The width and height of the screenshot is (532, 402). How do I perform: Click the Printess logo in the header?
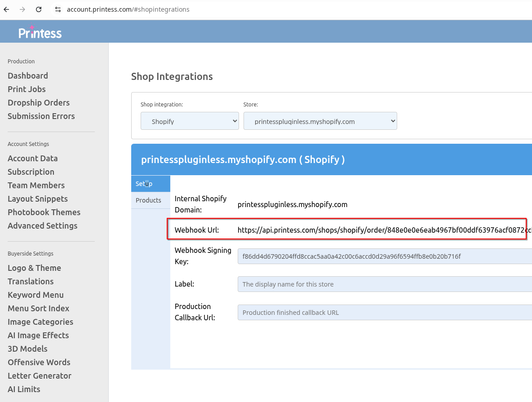coord(40,31)
